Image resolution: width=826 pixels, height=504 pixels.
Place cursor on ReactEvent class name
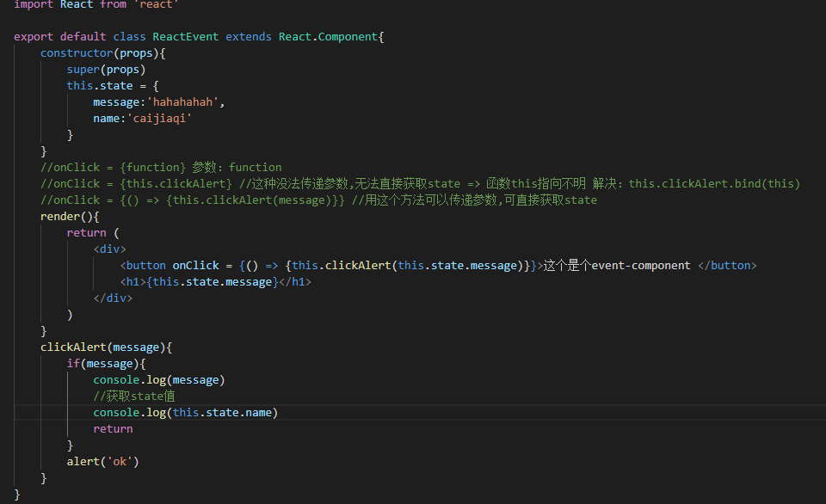[185, 37]
